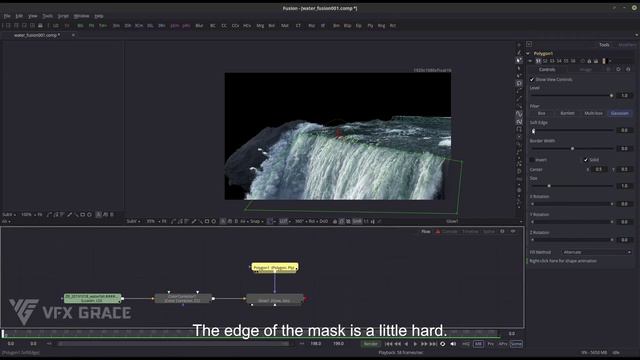Toggle the HiQ quality button
The image size is (640, 360).
466,344
